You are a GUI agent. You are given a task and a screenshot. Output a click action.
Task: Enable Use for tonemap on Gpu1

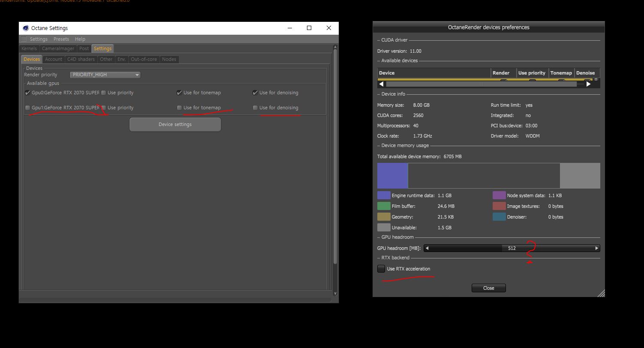coord(179,108)
